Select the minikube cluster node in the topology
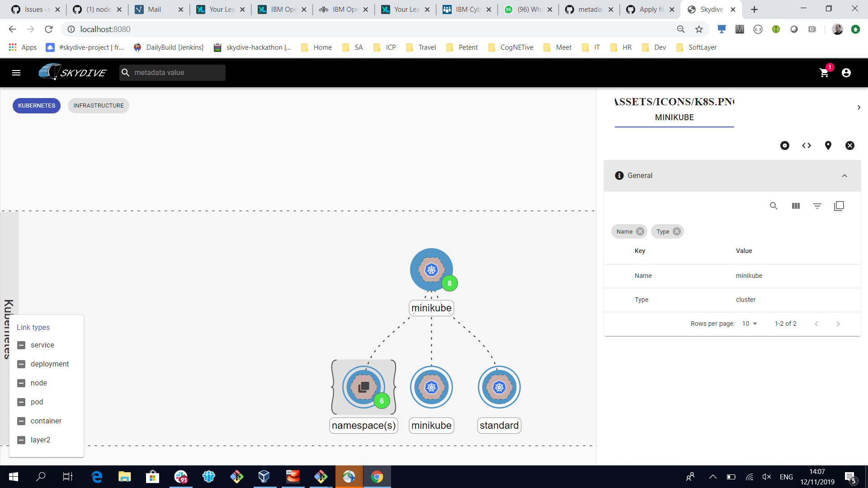868x488 pixels. tap(431, 269)
